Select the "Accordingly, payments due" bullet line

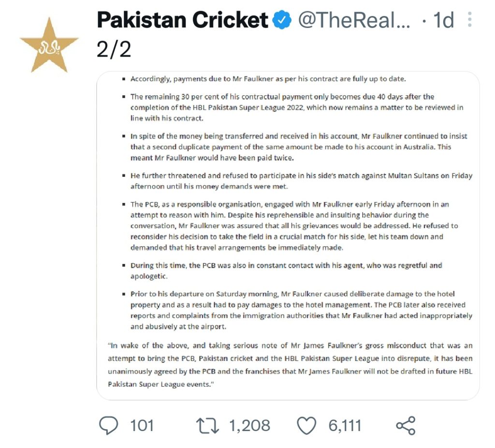[268, 79]
